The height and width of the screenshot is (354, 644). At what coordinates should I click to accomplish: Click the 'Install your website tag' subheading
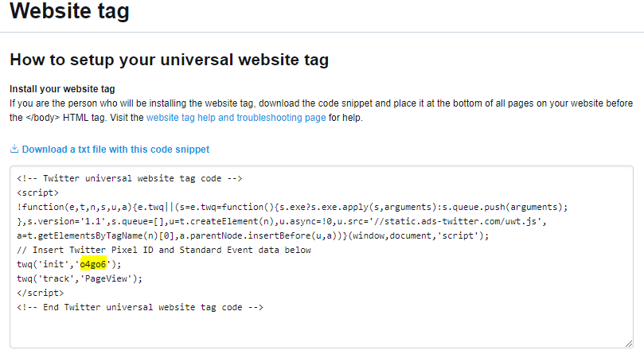pos(62,89)
